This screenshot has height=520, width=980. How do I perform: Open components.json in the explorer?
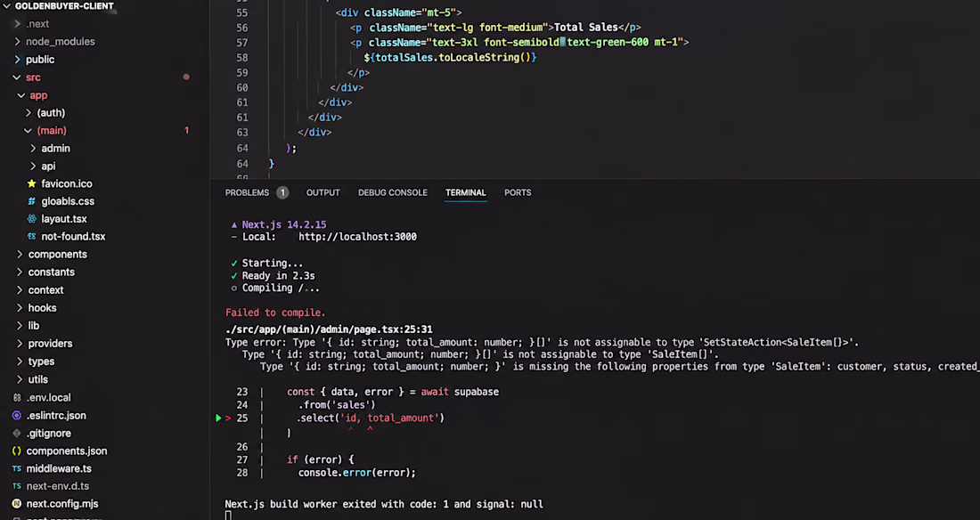(x=67, y=451)
